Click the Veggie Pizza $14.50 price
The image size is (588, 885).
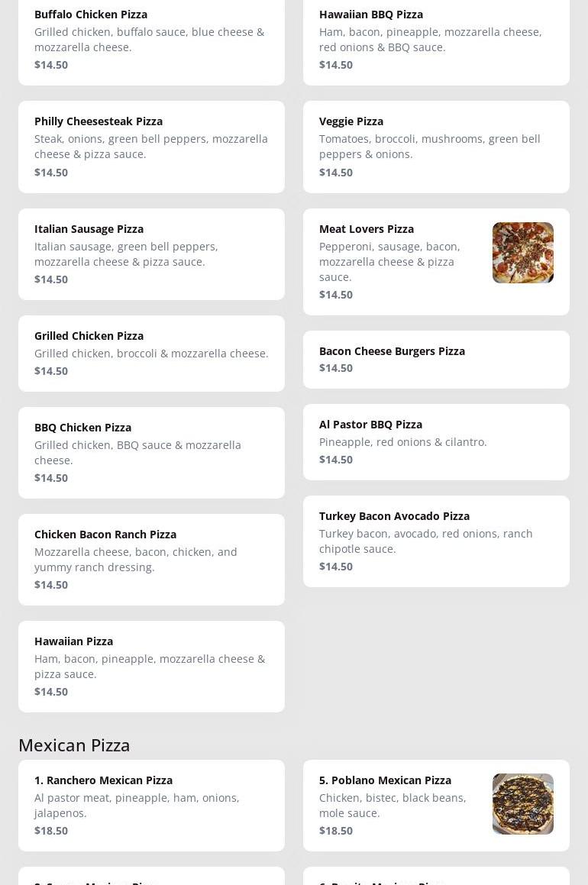tap(336, 173)
